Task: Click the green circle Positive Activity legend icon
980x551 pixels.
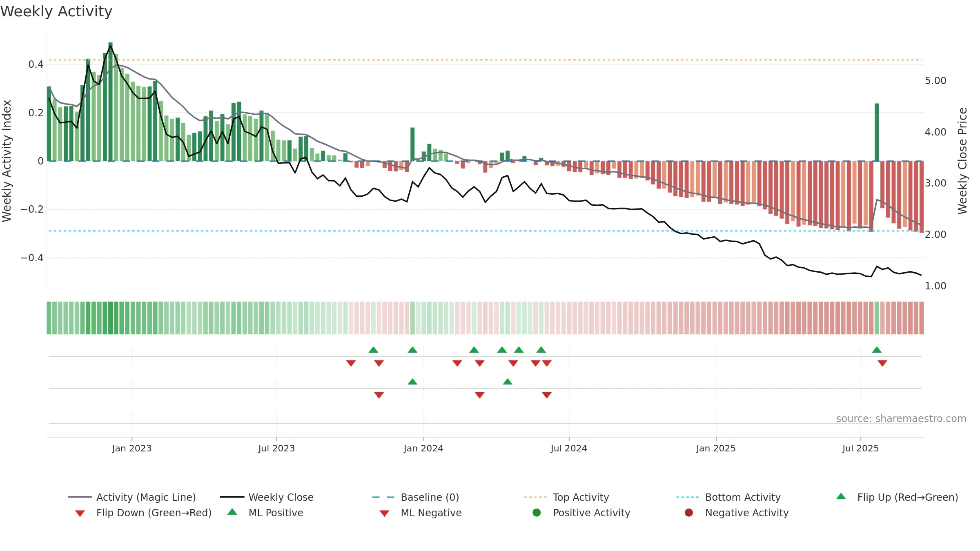Action: point(537,512)
